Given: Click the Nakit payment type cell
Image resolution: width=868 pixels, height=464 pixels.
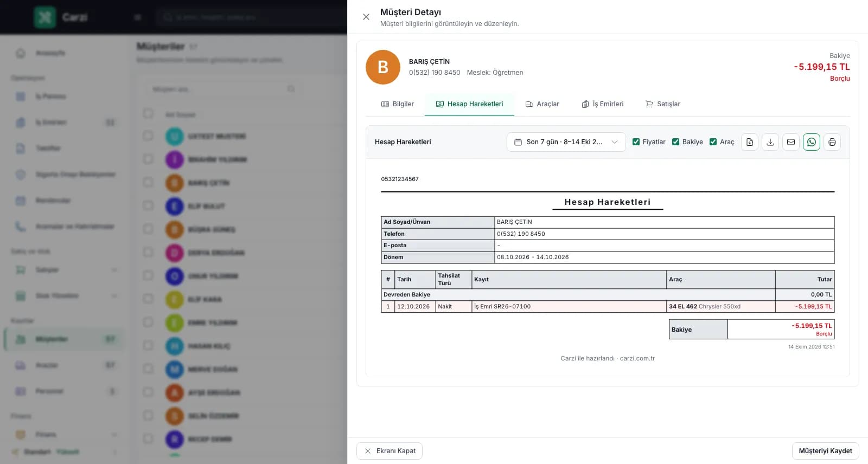Looking at the screenshot, I should click(454, 307).
